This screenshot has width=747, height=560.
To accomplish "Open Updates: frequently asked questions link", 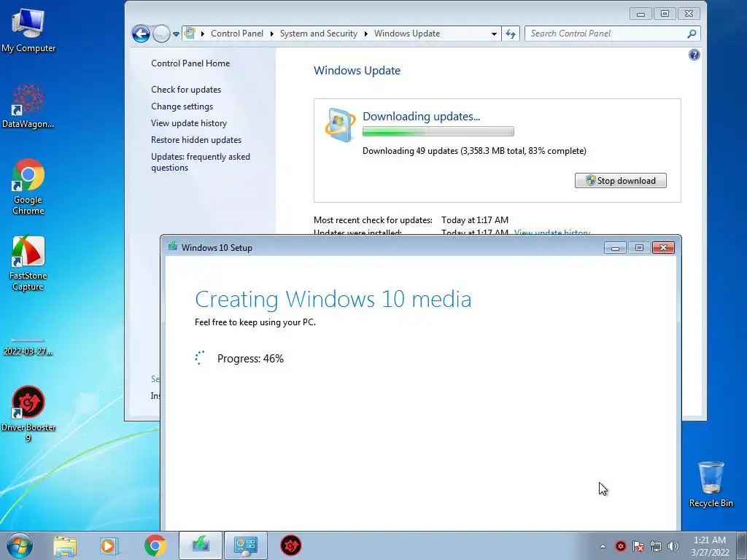I will 201,162.
